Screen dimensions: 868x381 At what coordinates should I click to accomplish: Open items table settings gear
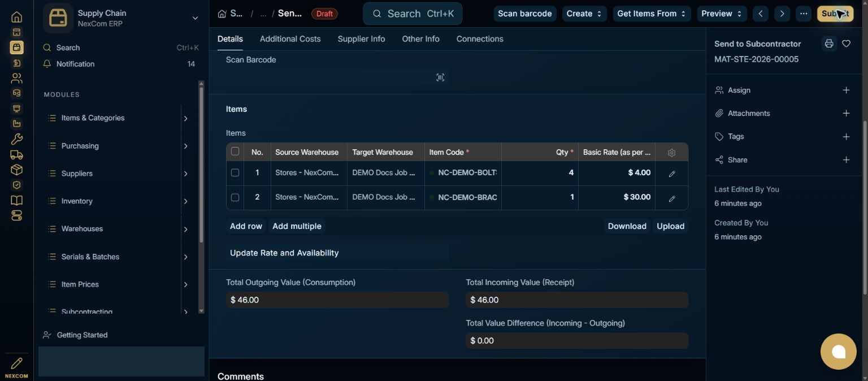pyautogui.click(x=671, y=153)
